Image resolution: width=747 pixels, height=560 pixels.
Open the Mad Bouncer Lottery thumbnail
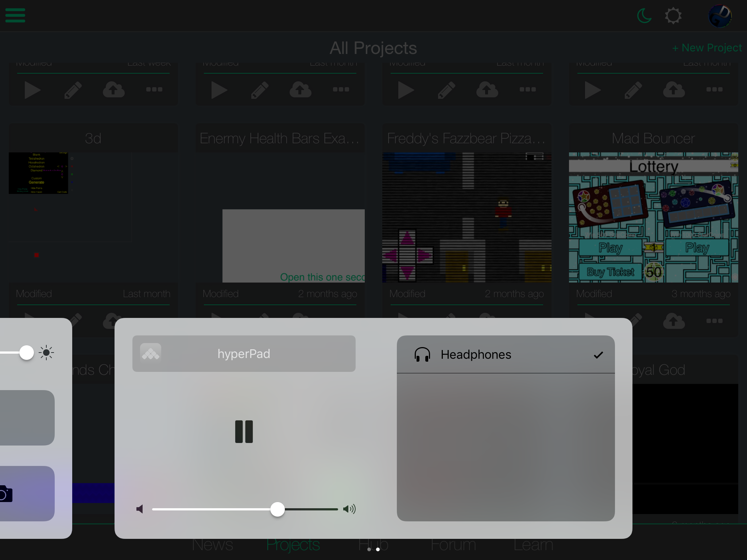[653, 217]
